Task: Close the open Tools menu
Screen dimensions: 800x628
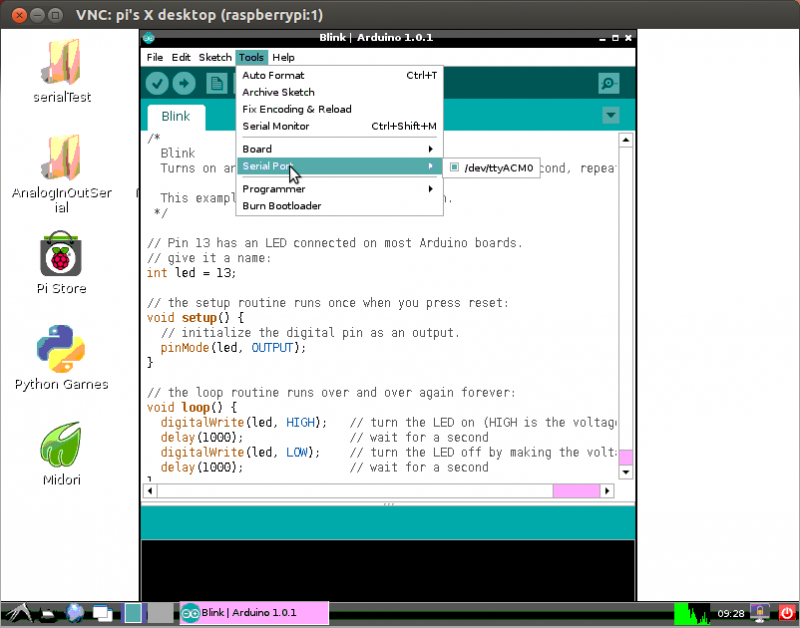Action: coord(251,57)
